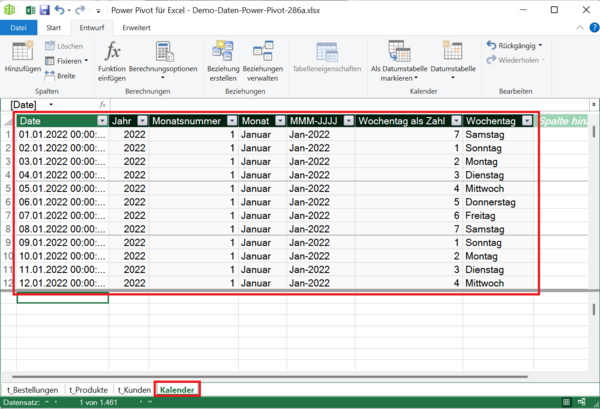Switch to the t_Produkte sheet tab

tap(88, 389)
